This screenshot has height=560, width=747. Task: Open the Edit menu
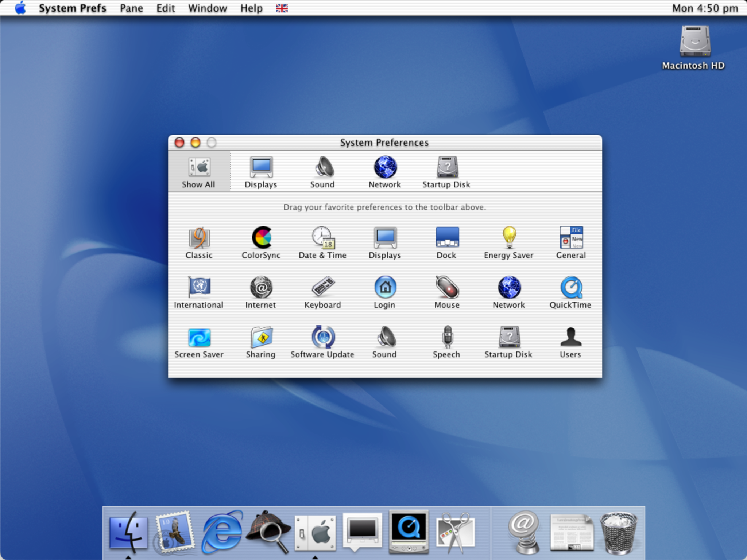tap(166, 8)
